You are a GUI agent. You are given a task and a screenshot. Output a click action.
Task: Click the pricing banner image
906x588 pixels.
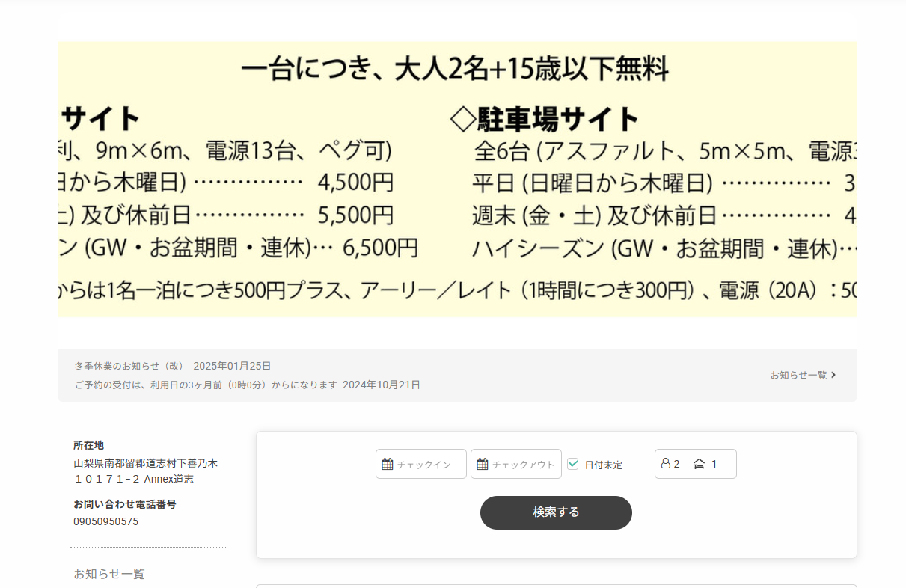click(457, 180)
